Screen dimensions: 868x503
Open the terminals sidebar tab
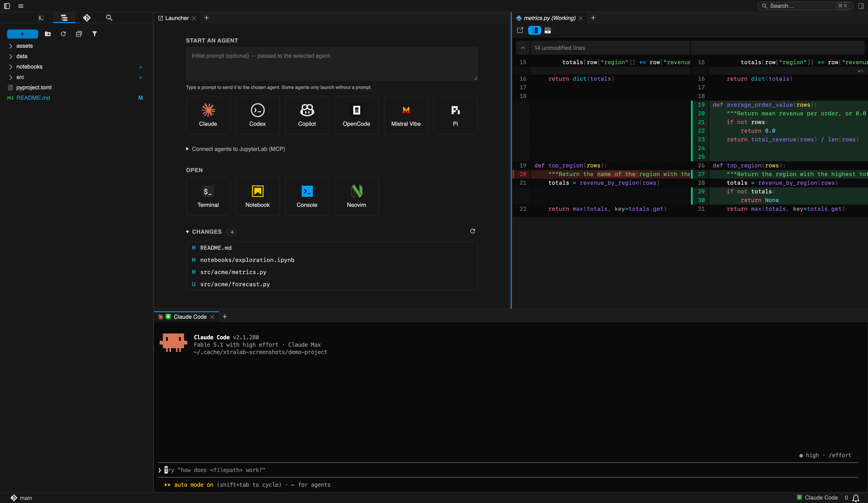point(41,18)
